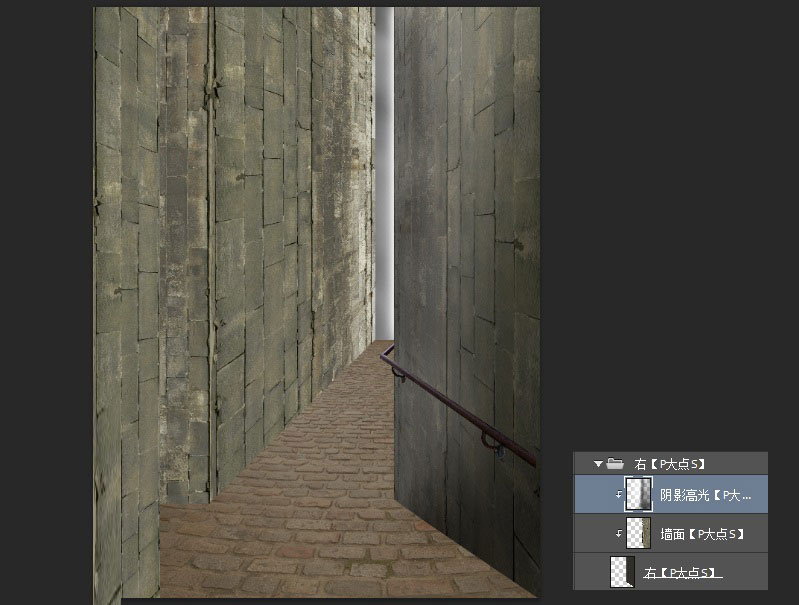This screenshot has width=799, height=605.
Task: Click the alley image on the canvas
Action: click(x=316, y=302)
